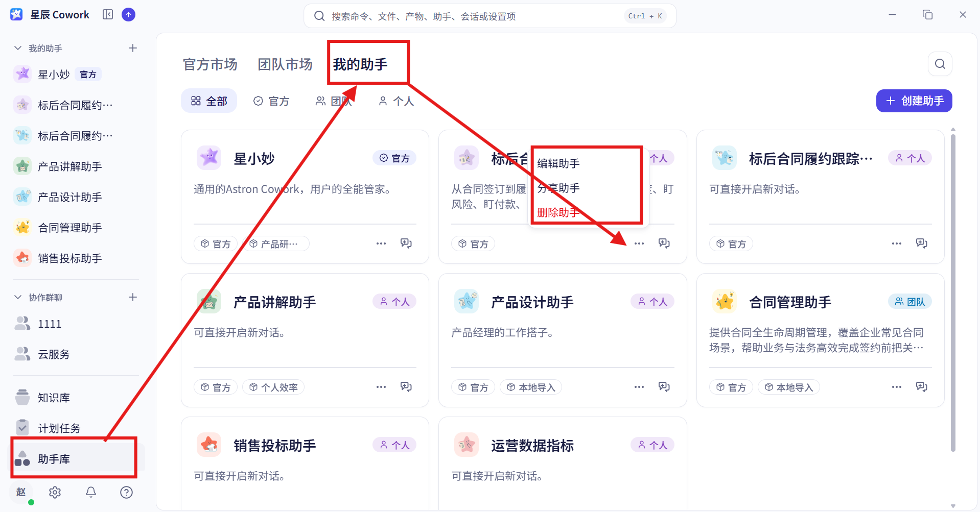Filter assistants by 官方
The width and height of the screenshot is (980, 512).
coord(271,101)
